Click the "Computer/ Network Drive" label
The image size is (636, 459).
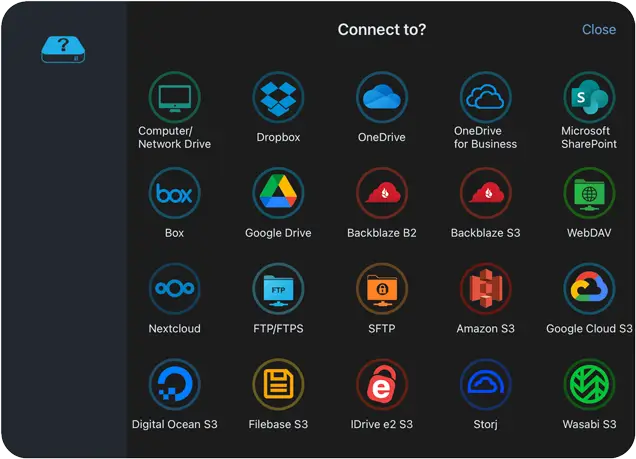point(174,137)
